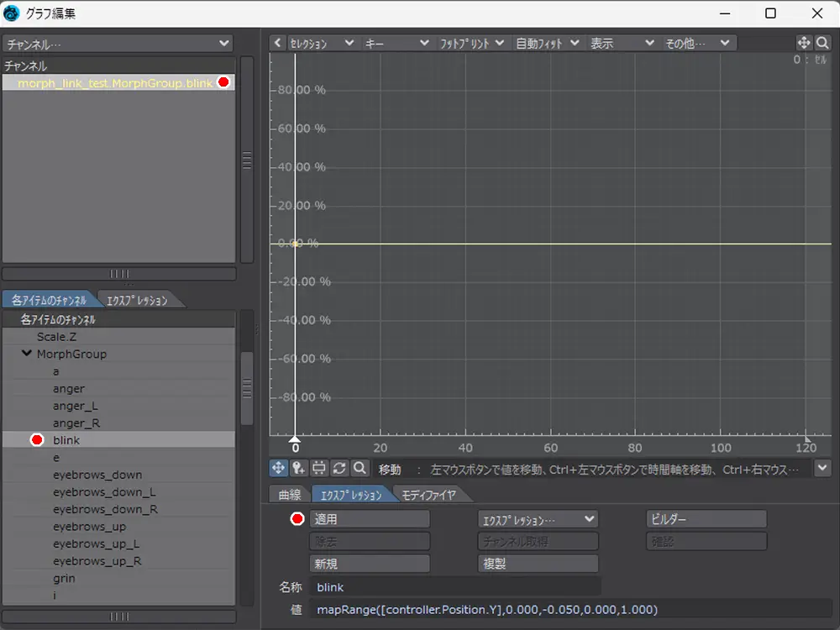Toggle the red dot next to the blink channel
The height and width of the screenshot is (630, 840).
37,440
